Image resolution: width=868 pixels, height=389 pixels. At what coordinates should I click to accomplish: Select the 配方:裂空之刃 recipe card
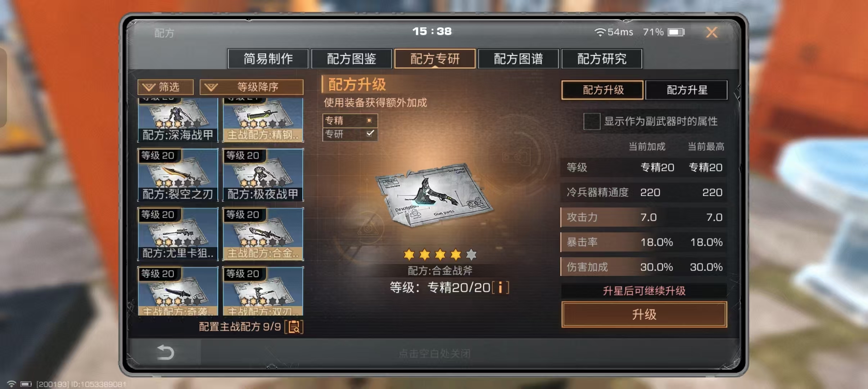pyautogui.click(x=178, y=175)
